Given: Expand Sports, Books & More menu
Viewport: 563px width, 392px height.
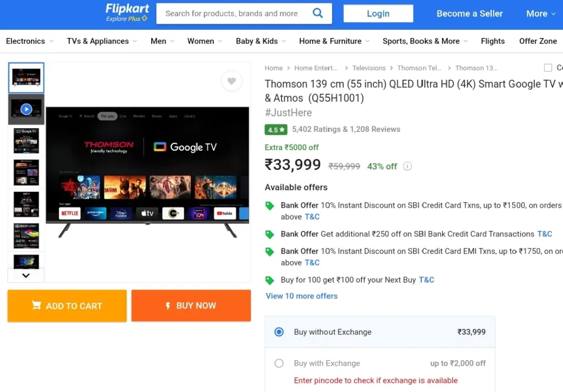Looking at the screenshot, I should pos(425,41).
